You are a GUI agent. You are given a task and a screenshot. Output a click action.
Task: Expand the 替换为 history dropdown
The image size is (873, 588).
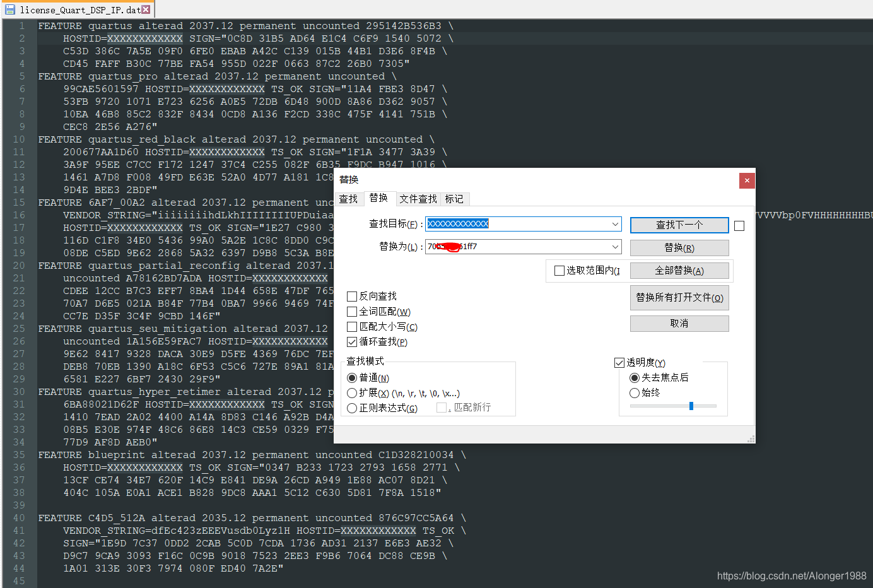[615, 247]
